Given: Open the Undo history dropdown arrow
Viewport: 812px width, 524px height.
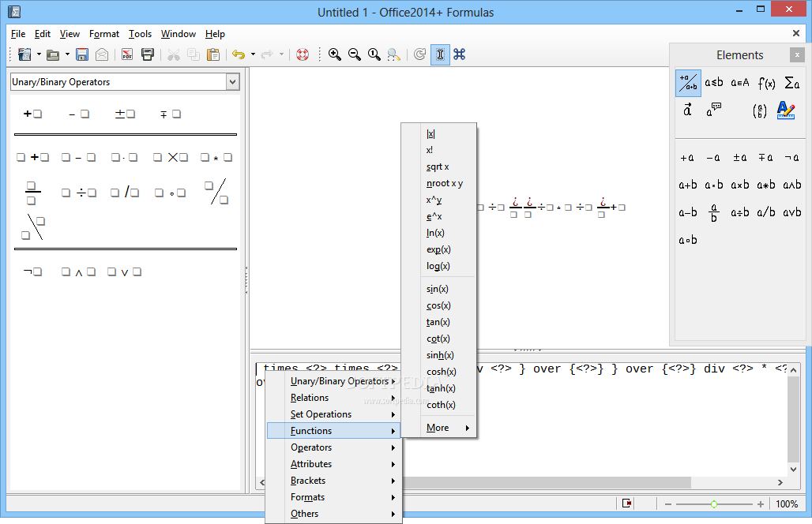Looking at the screenshot, I should (253, 54).
